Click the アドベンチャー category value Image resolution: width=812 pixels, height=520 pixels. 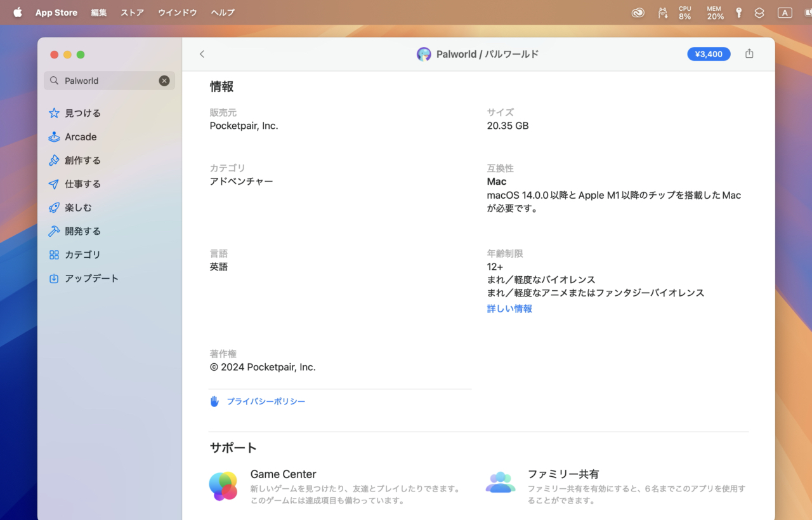242,181
